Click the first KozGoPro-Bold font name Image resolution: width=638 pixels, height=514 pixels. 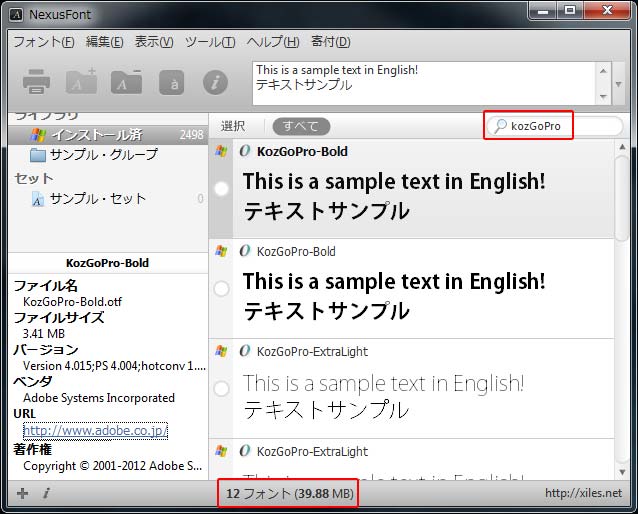(302, 151)
